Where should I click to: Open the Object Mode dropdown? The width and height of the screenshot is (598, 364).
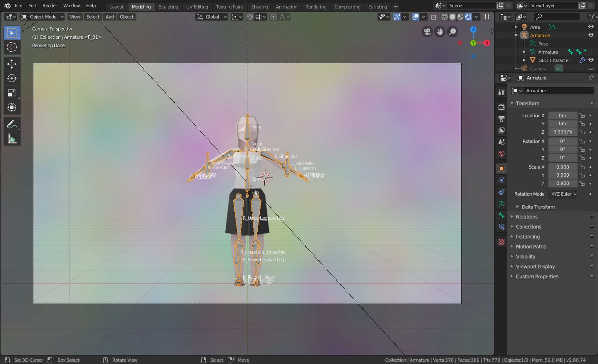tap(42, 17)
